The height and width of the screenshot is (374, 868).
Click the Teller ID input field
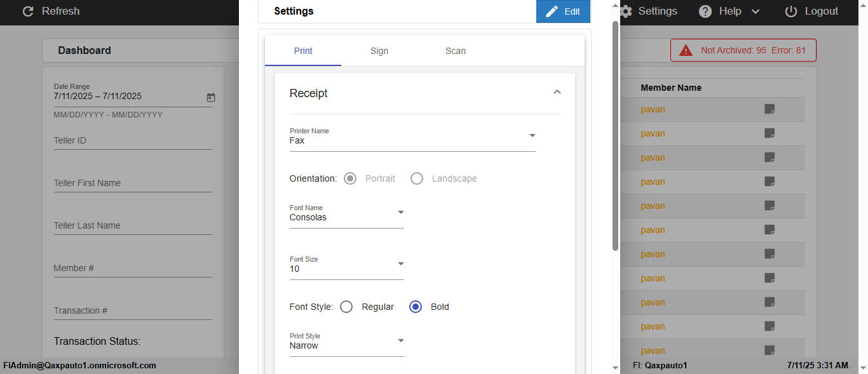point(133,140)
